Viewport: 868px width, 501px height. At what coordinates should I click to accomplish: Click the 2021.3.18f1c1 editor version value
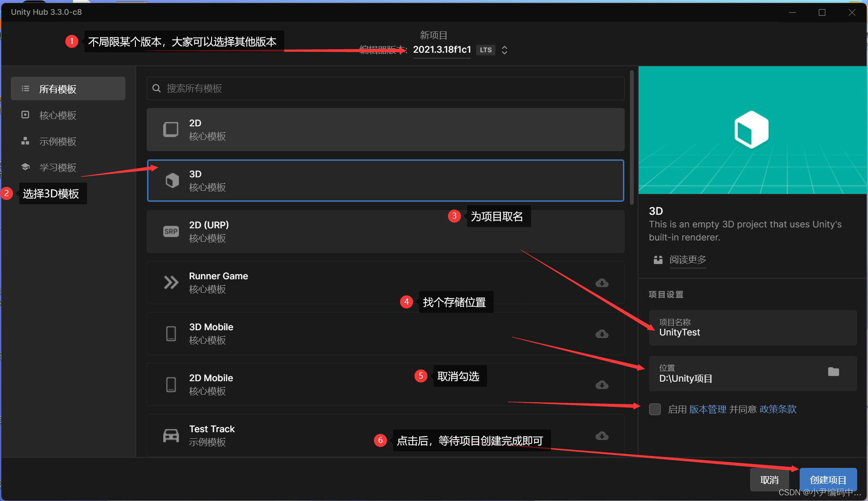pos(442,50)
